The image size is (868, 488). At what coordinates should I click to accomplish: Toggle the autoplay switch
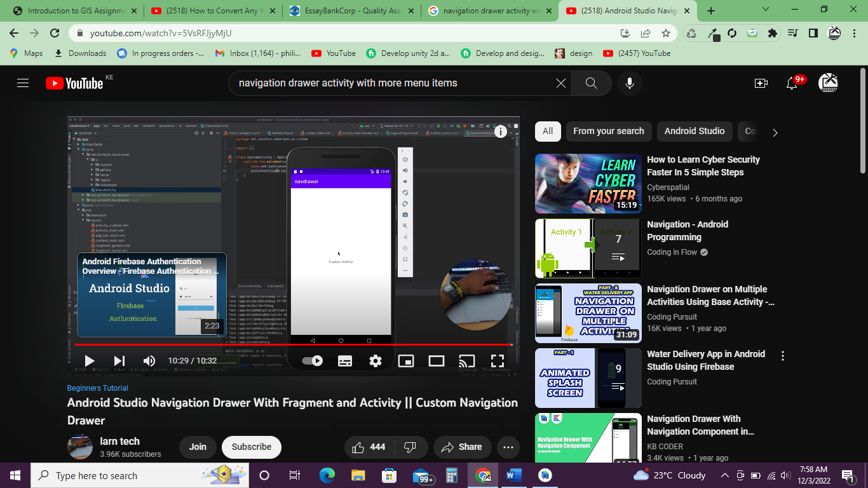tap(312, 361)
